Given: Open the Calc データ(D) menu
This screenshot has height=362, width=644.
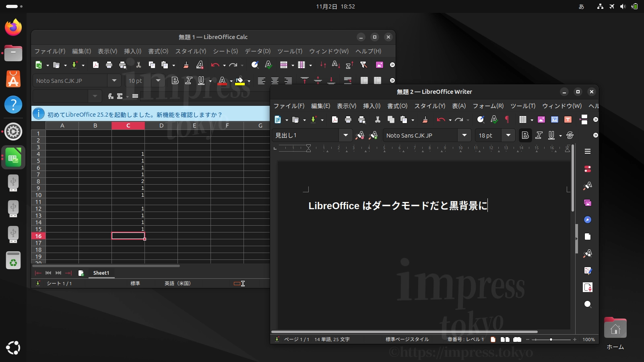Looking at the screenshot, I should 258,51.
